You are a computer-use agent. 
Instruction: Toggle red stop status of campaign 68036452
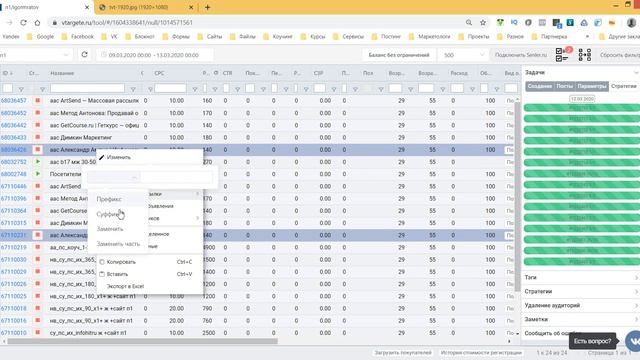38,113
